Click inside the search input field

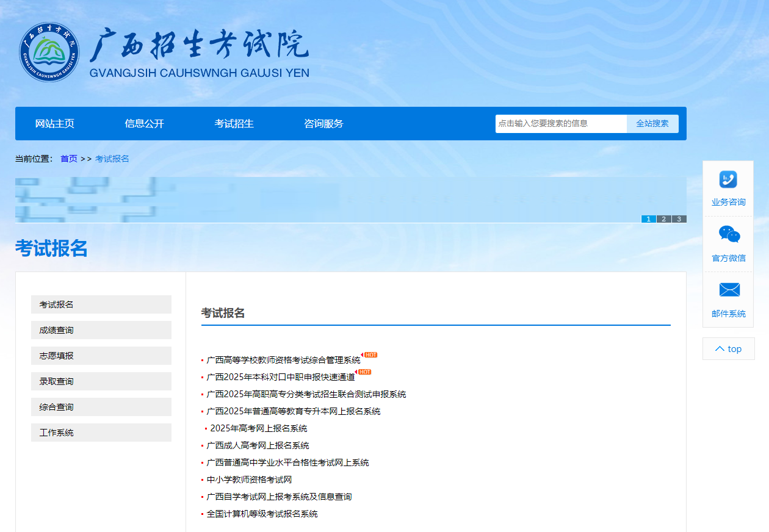[558, 123]
